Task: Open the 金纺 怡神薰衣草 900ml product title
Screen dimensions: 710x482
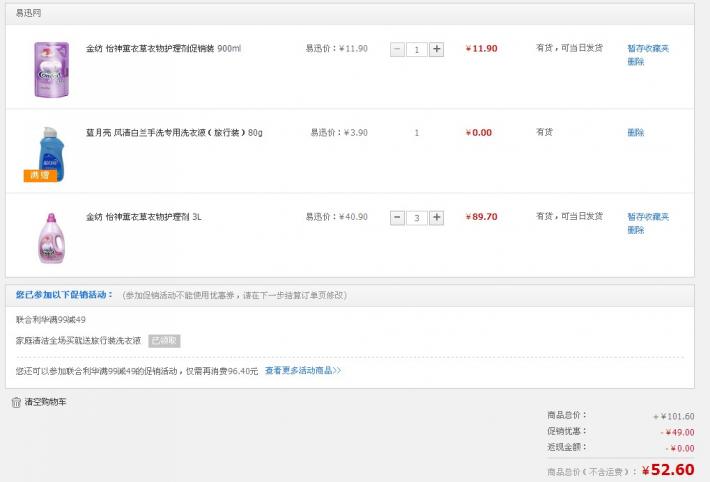Action: (163, 48)
